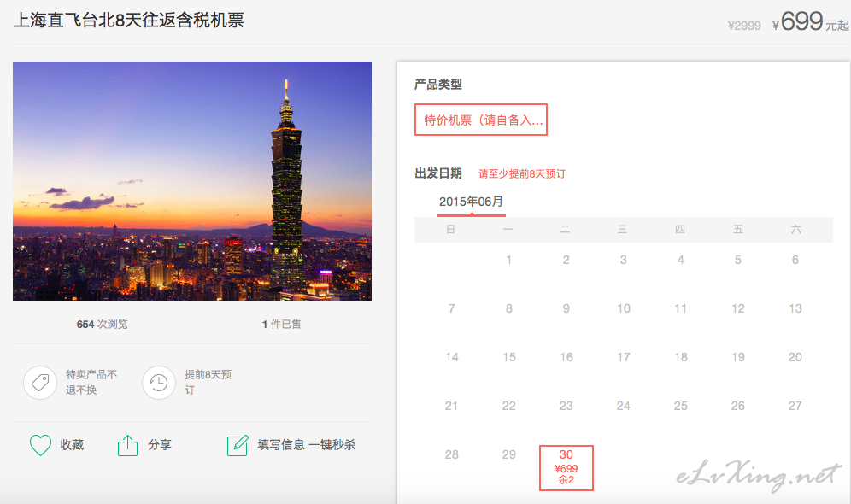Click the edit pencil icon for one-click purchase

(x=238, y=445)
